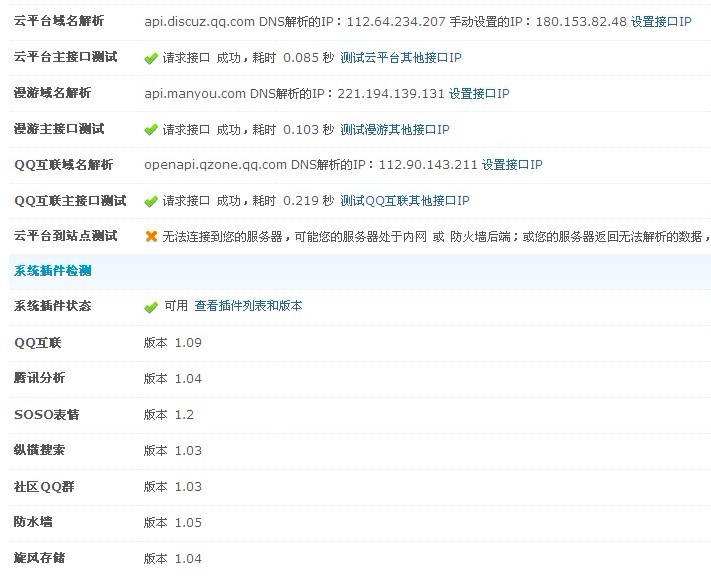Select the 云平台主接口测试 label
The height and width of the screenshot is (587, 711).
[65, 57]
